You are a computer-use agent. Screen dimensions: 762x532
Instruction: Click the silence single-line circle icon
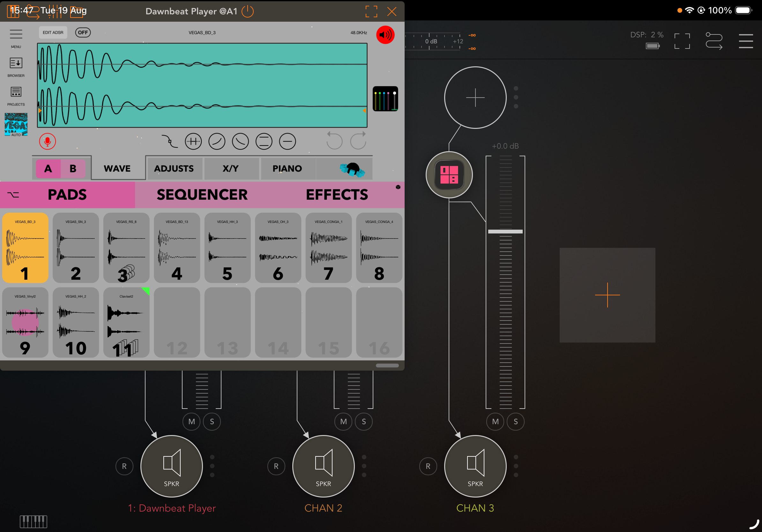288,142
